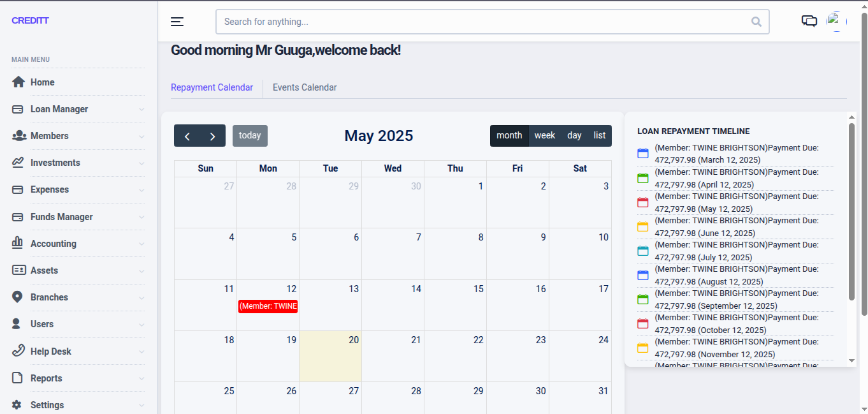Expand the Funds Manager menu chevron
868x414 pixels.
point(141,217)
